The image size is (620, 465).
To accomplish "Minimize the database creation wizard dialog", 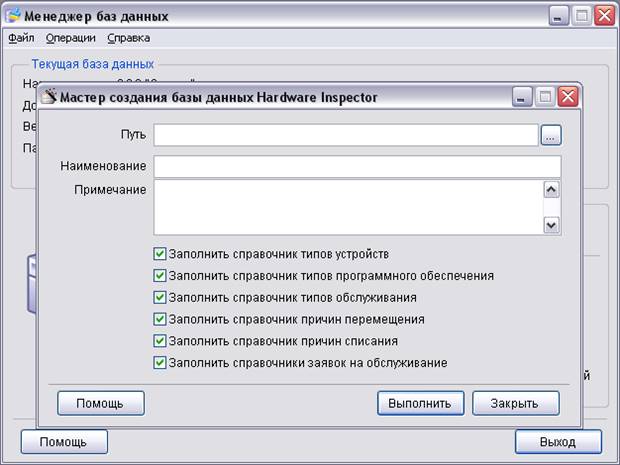I will (x=522, y=97).
